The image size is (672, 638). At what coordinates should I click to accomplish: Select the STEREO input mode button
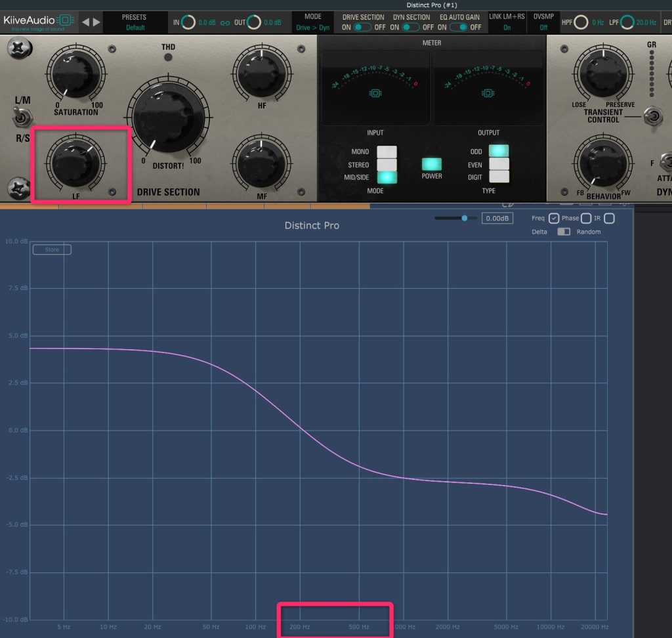pos(387,165)
